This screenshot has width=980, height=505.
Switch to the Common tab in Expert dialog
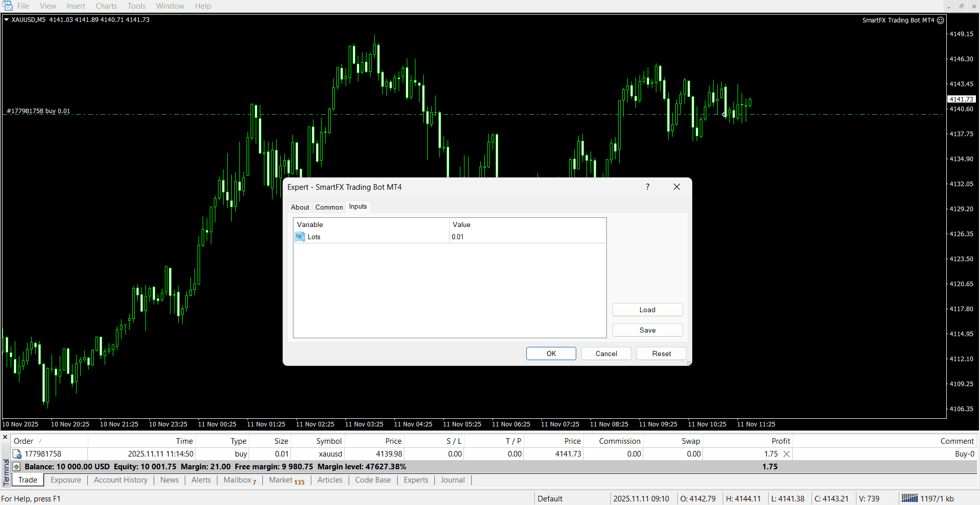click(329, 207)
